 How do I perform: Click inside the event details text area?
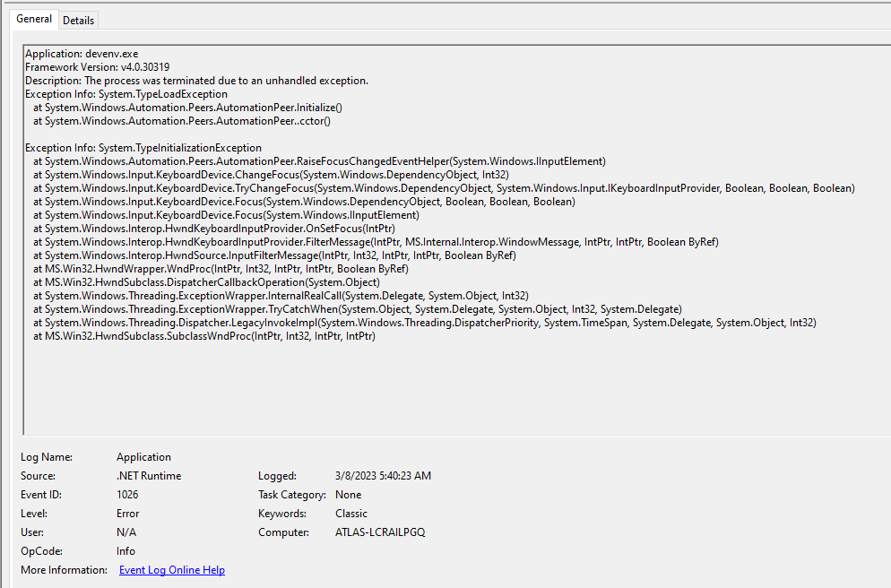pyautogui.click(x=448, y=376)
